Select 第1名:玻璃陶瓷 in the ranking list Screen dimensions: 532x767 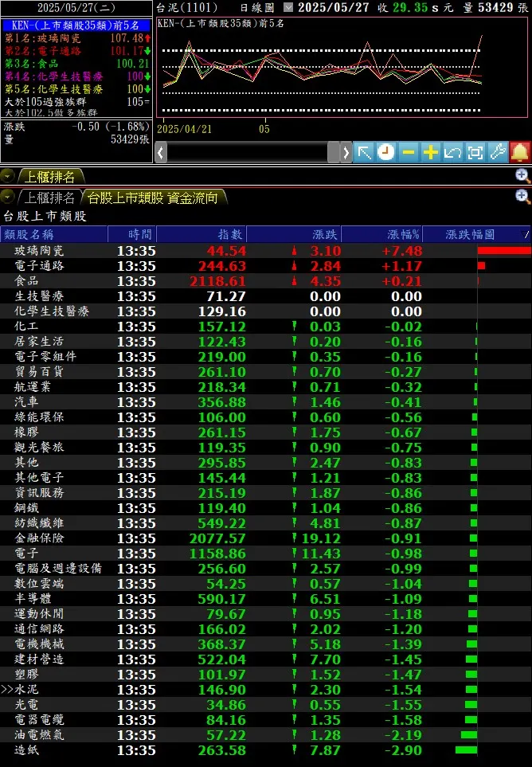click(77, 38)
